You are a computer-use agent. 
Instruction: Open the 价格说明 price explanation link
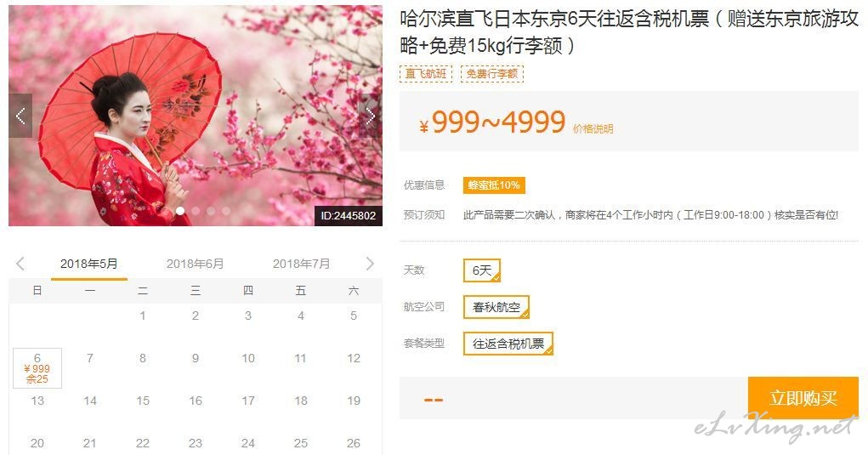tap(593, 129)
